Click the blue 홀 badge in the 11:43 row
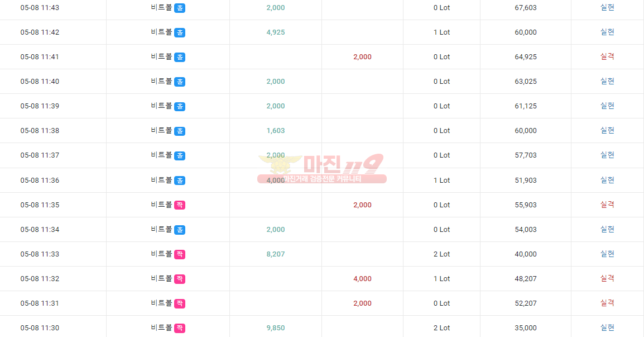This screenshot has width=644, height=337. (x=180, y=8)
